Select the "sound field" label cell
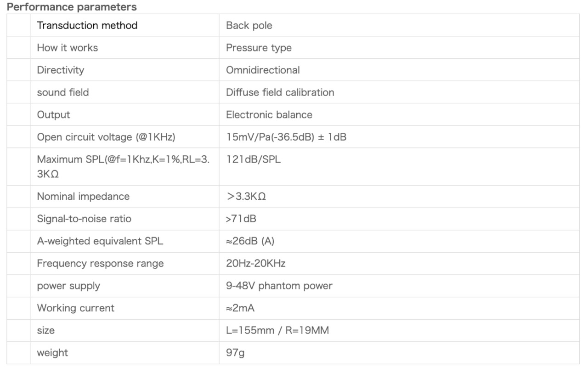588x373 pixels. click(63, 92)
